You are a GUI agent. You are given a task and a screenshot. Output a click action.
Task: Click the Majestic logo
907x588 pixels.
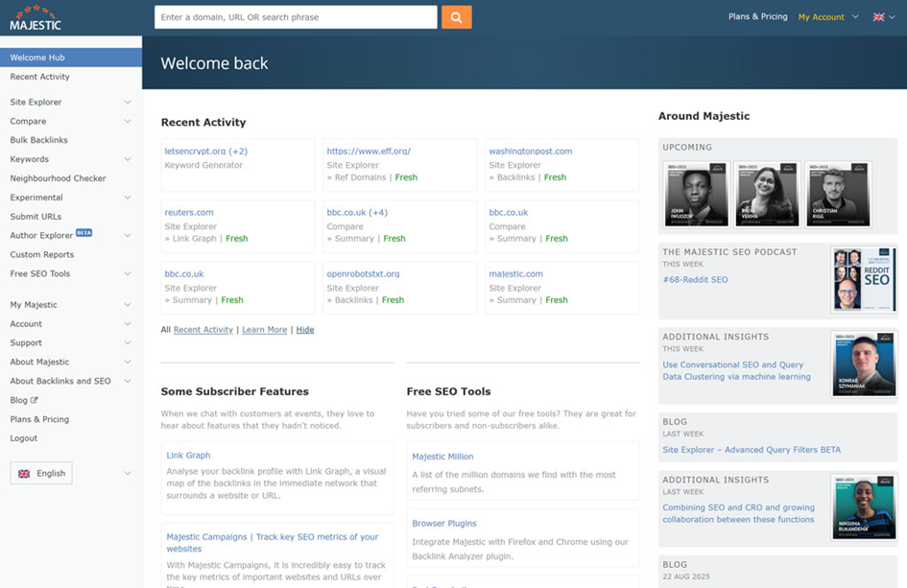click(36, 18)
